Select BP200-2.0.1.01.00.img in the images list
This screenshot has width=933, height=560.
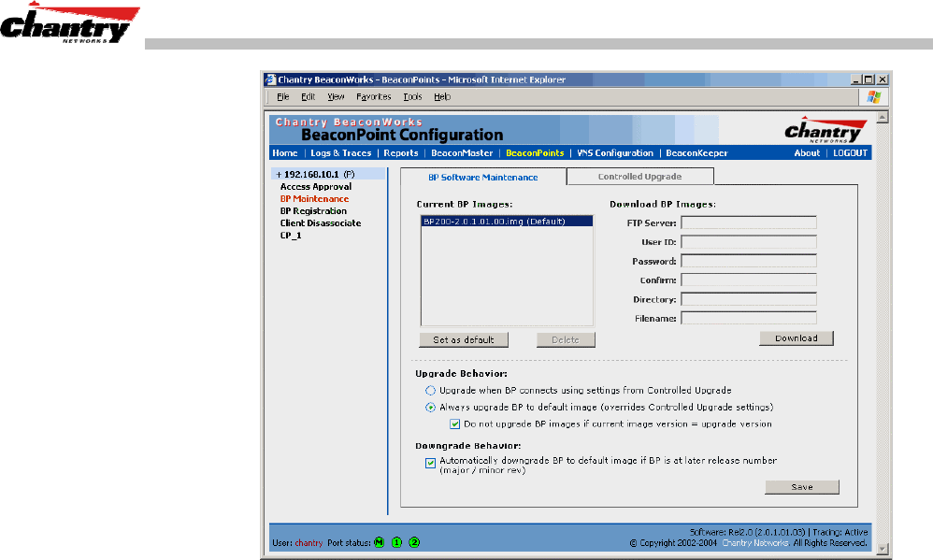click(x=507, y=222)
